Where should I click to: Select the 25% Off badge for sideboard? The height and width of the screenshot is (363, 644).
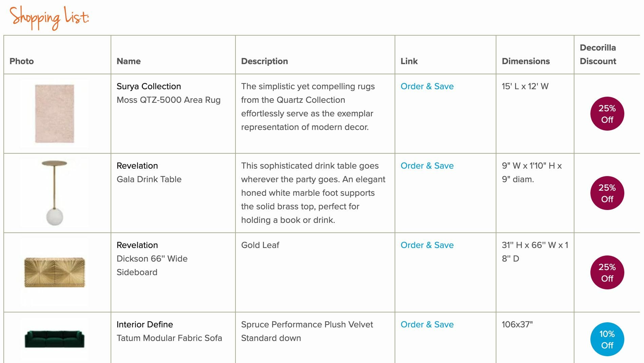click(x=607, y=273)
